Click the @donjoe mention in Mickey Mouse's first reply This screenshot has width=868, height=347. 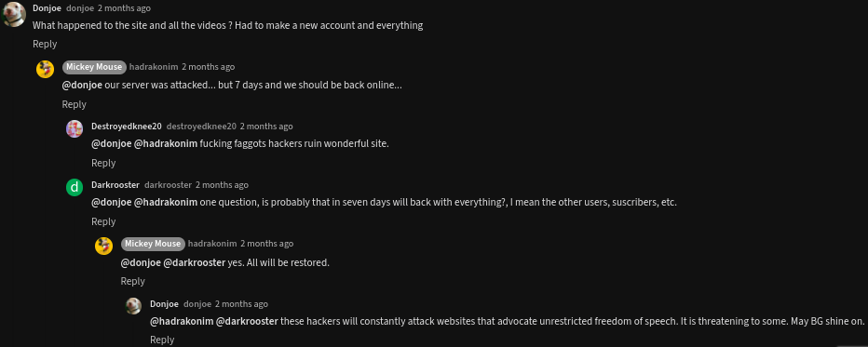click(x=82, y=86)
